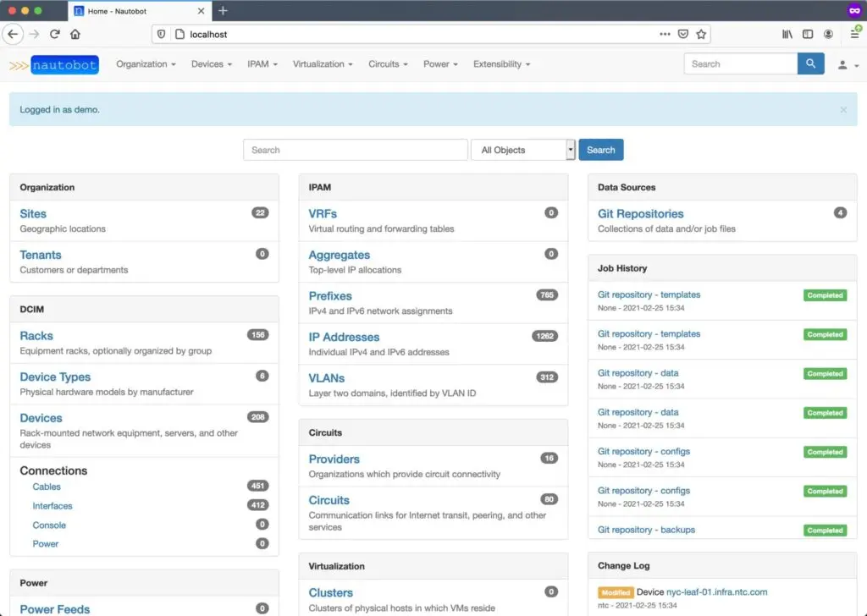Image resolution: width=867 pixels, height=616 pixels.
Task: Open 'Git repository - backups' job entry
Action: pyautogui.click(x=646, y=530)
